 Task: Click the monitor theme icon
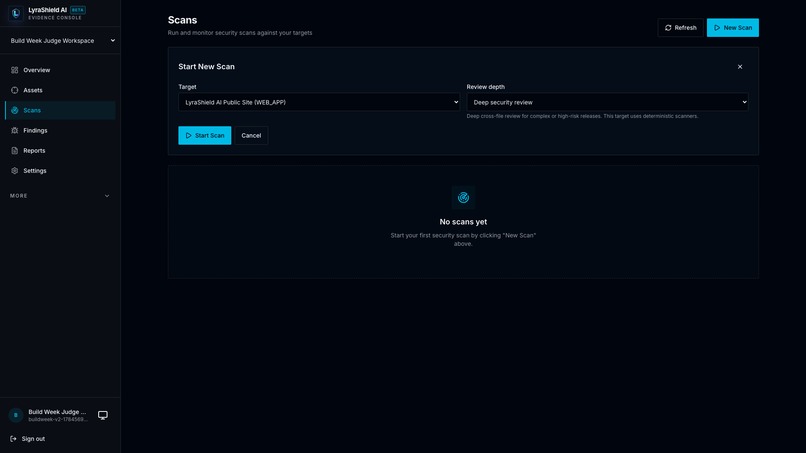103,415
